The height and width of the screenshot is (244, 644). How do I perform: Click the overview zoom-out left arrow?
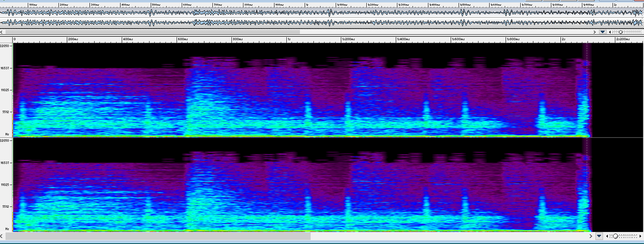coord(610,32)
